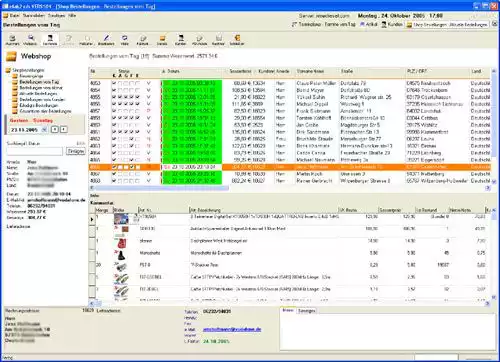Select the first tab above the memo box

[288, 310]
